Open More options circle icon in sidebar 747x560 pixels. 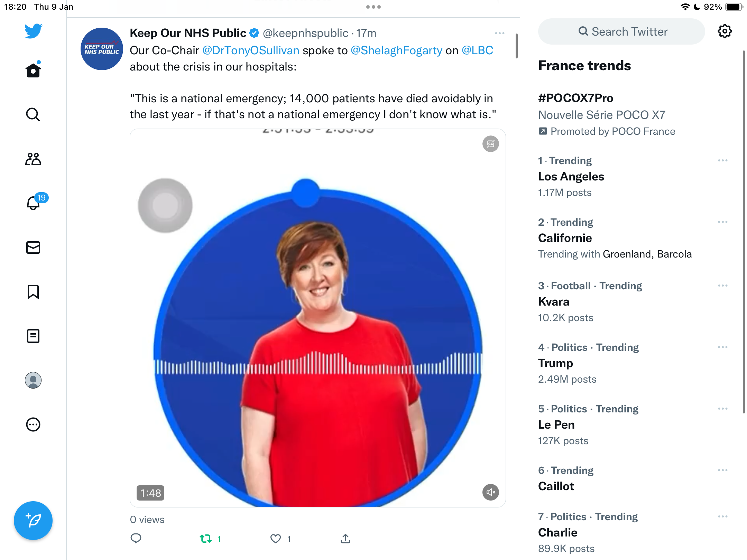33,424
